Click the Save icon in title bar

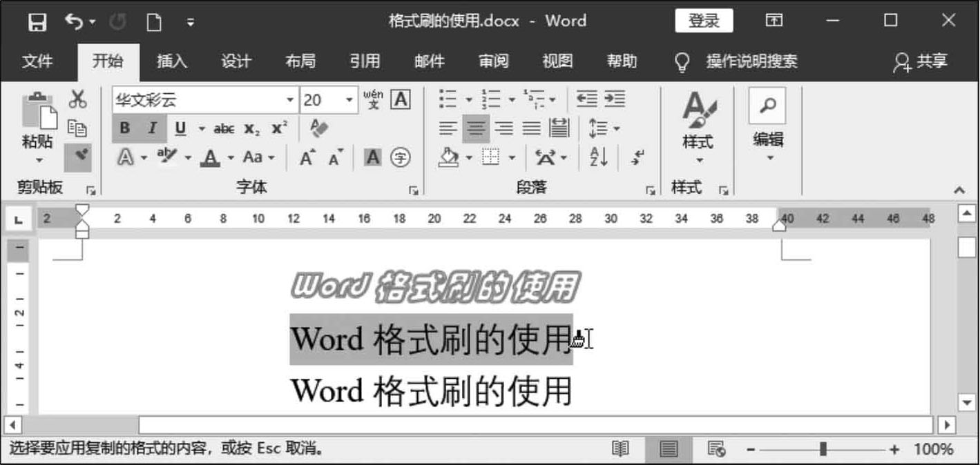pos(37,22)
